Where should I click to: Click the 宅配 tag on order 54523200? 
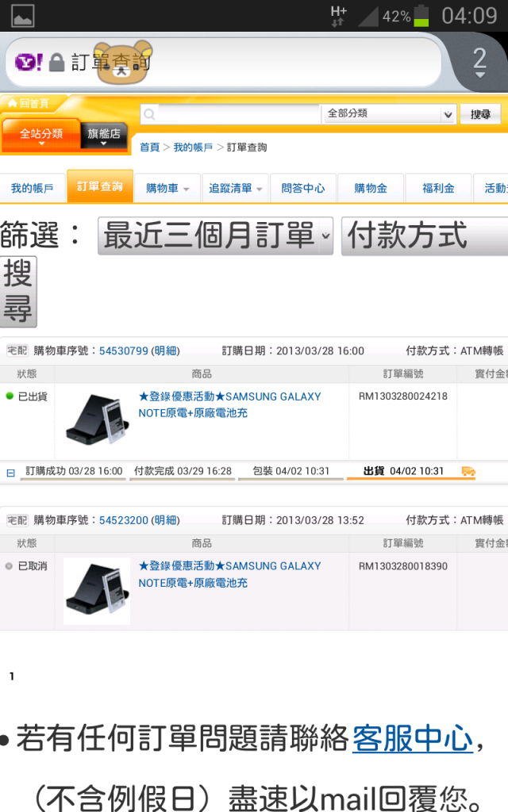pos(17,520)
